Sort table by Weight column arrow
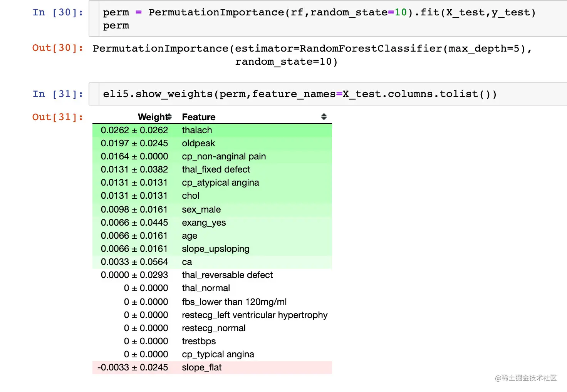The width and height of the screenshot is (567, 392). click(x=169, y=117)
